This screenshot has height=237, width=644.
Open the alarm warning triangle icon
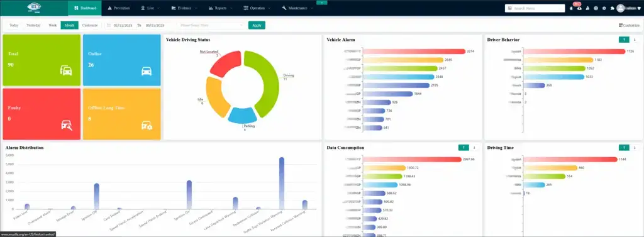point(587,8)
